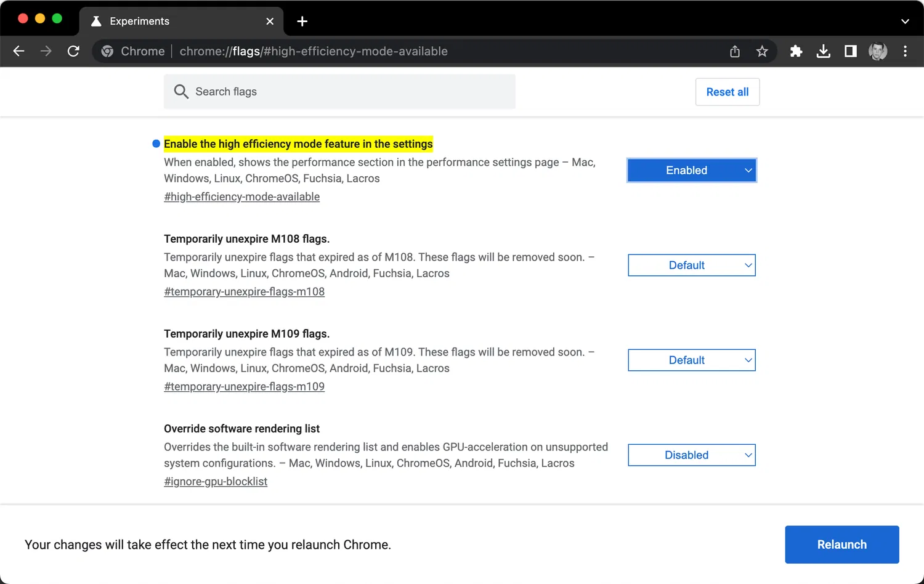
Task: Open Chrome's three-dot menu
Action: pos(905,51)
